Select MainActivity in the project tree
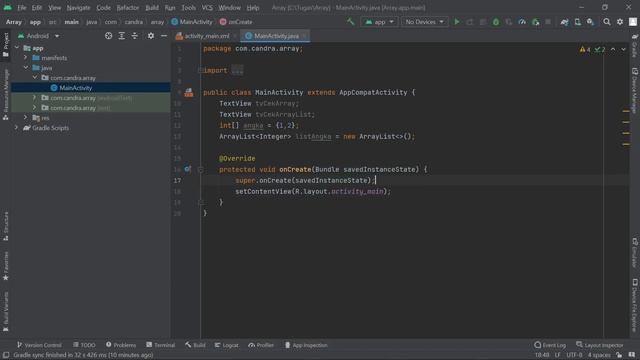The height and width of the screenshot is (360, 640). coord(76,88)
